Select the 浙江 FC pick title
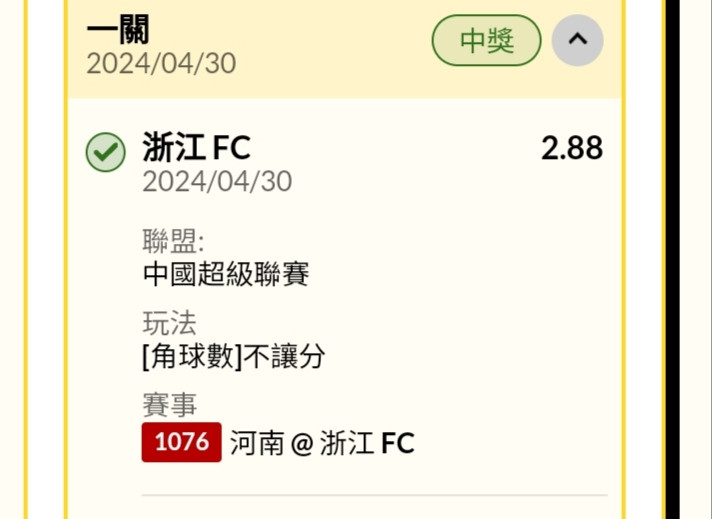The width and height of the screenshot is (712, 519). tap(196, 148)
